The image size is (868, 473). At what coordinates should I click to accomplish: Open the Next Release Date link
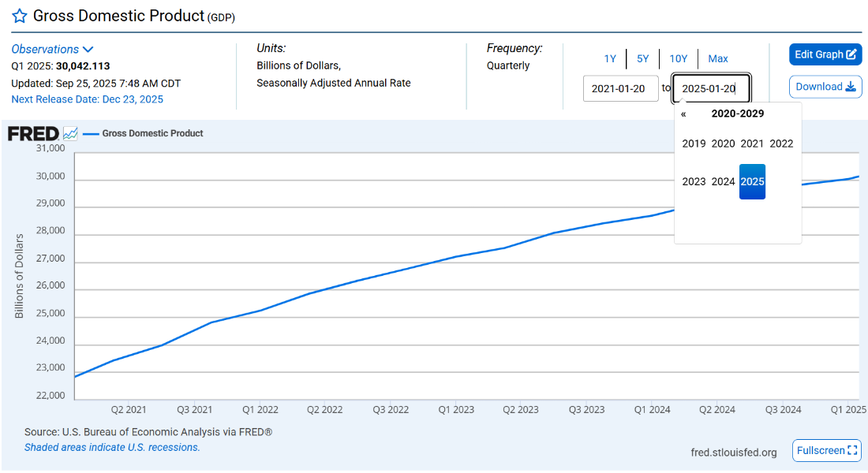[87, 99]
